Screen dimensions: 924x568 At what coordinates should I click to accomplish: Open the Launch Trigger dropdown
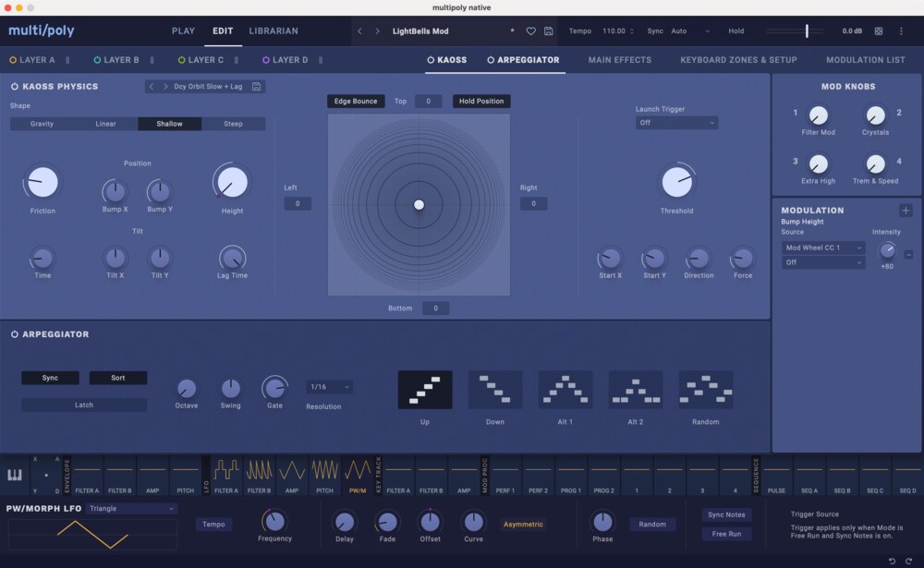point(676,122)
